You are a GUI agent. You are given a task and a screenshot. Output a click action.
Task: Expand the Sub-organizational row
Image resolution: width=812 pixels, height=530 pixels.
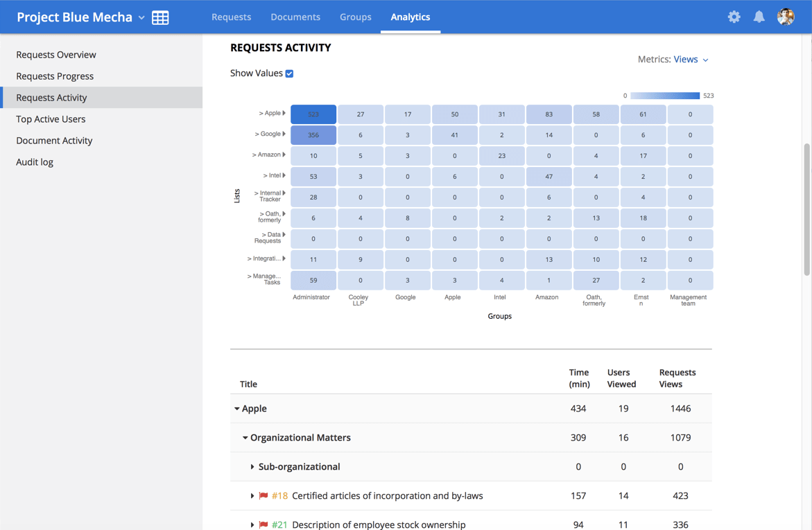pos(252,466)
